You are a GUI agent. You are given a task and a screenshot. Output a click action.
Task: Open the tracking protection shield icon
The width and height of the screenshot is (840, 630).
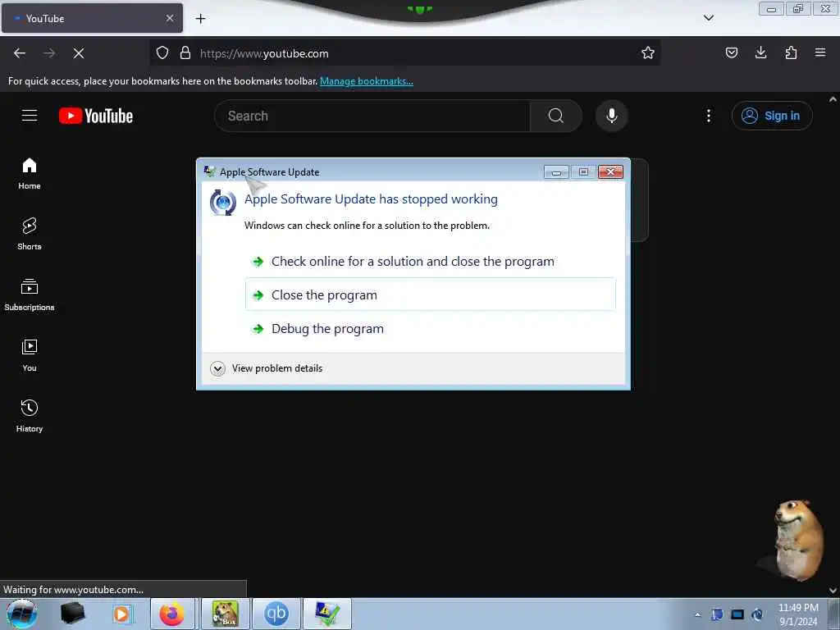tap(162, 53)
